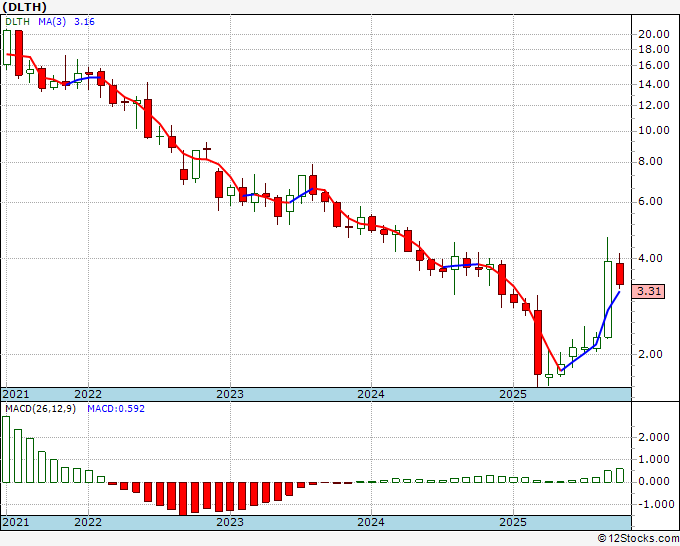Click the 2.000 MACD axis label
Image resolution: width=680 pixels, height=546 pixels.
(x=653, y=437)
